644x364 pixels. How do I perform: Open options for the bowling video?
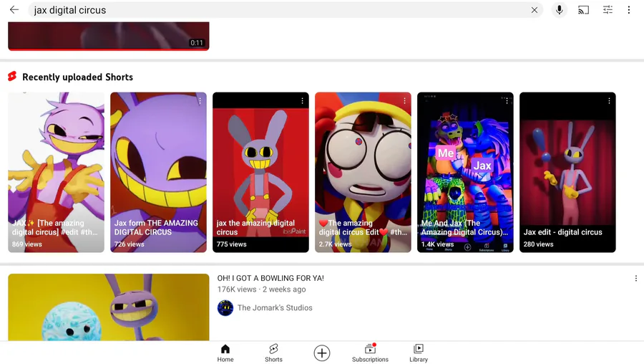pyautogui.click(x=636, y=279)
